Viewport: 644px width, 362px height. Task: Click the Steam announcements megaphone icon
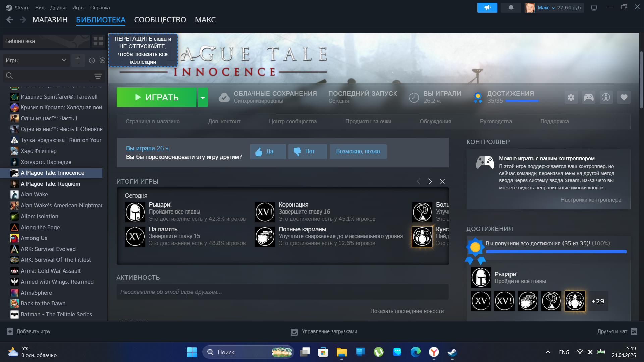(x=487, y=7)
